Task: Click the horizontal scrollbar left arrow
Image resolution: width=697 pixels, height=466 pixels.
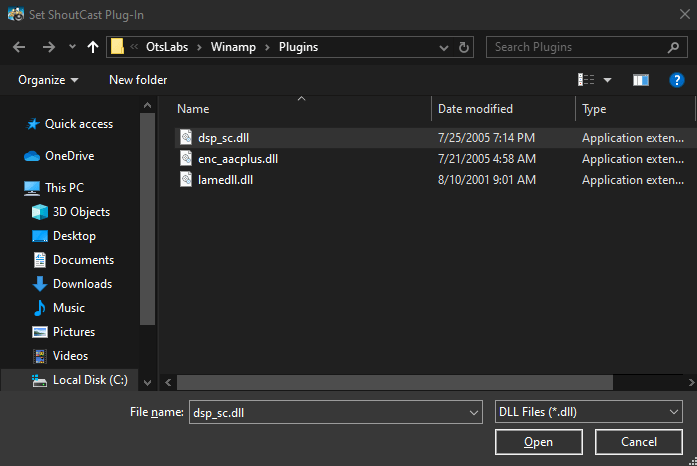Action: click(168, 382)
